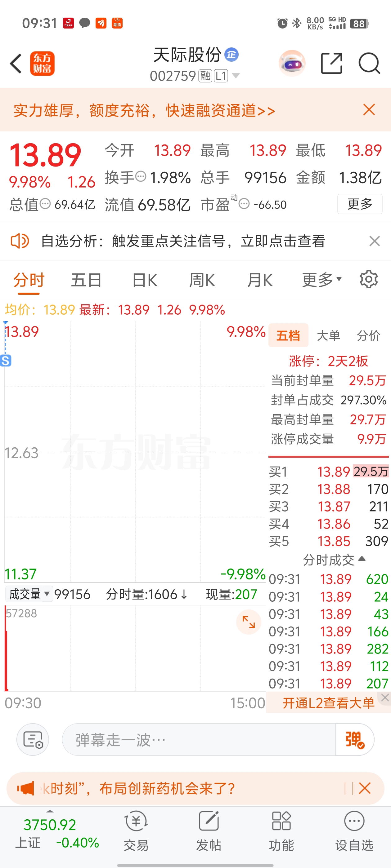Viewport: 391px width, 868px height.
Task: Tap the 天际股份 stock title
Action: 187,55
